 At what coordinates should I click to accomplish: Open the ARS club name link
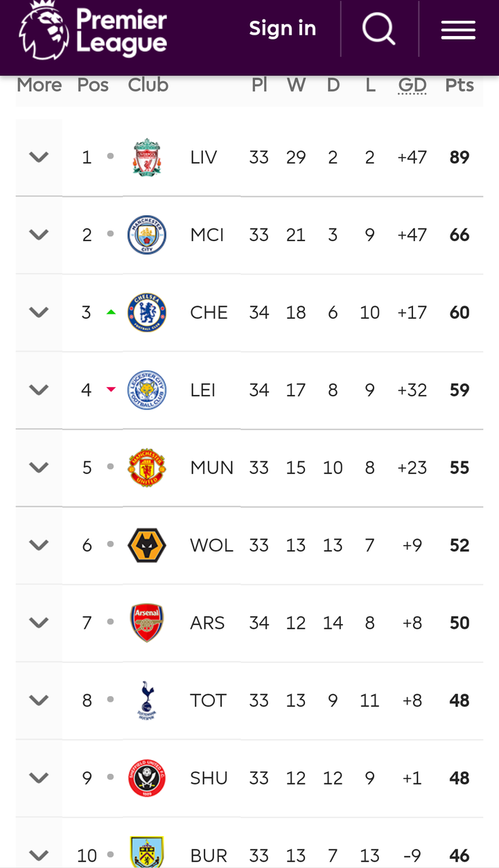tap(207, 623)
